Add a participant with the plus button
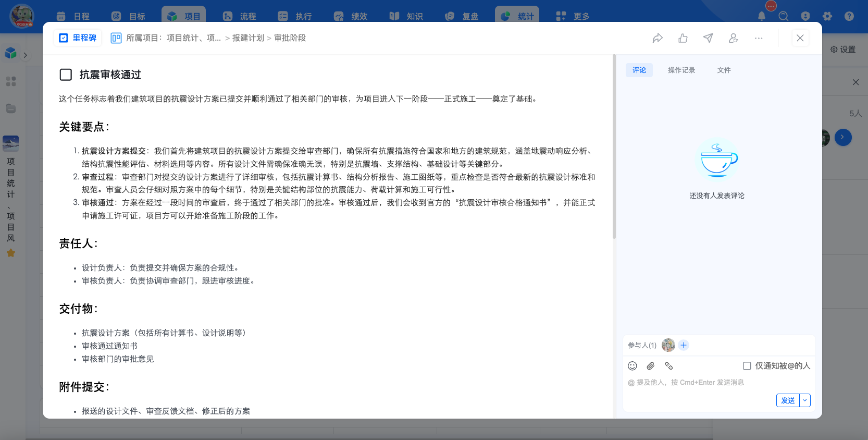The image size is (868, 440). (684, 345)
